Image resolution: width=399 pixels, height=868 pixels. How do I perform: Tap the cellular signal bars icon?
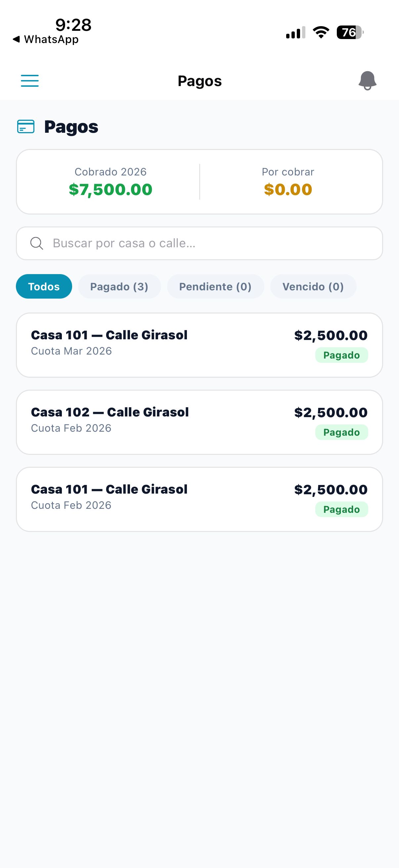click(x=296, y=33)
